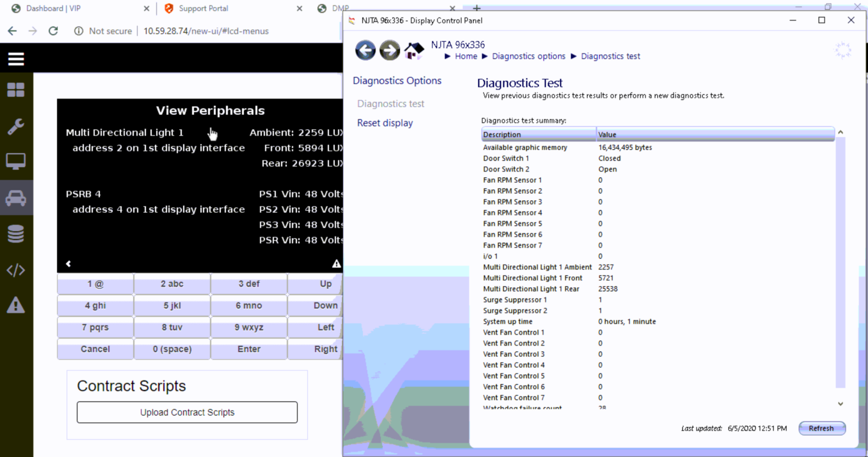
Task: Click the home icon in Display Control Panel
Action: pos(414,51)
